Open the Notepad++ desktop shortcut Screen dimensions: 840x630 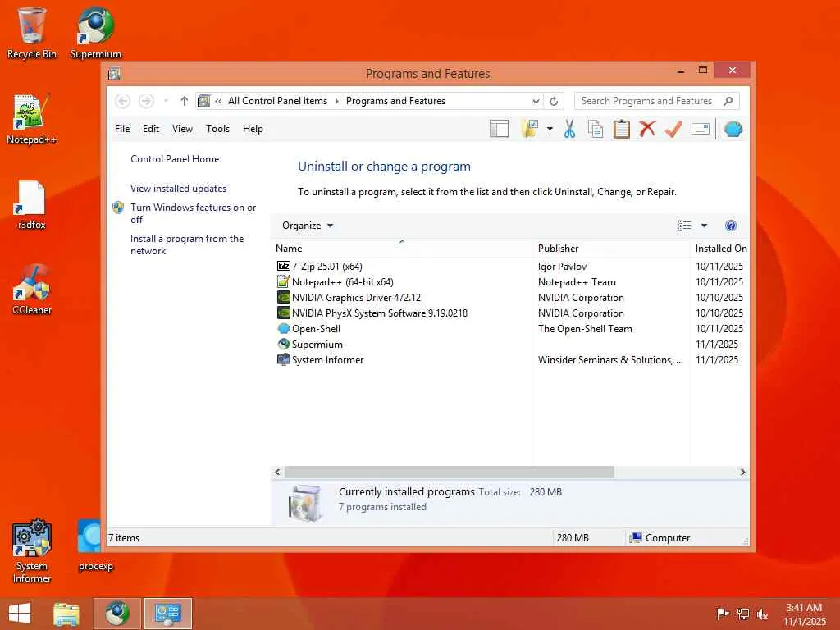click(x=31, y=119)
